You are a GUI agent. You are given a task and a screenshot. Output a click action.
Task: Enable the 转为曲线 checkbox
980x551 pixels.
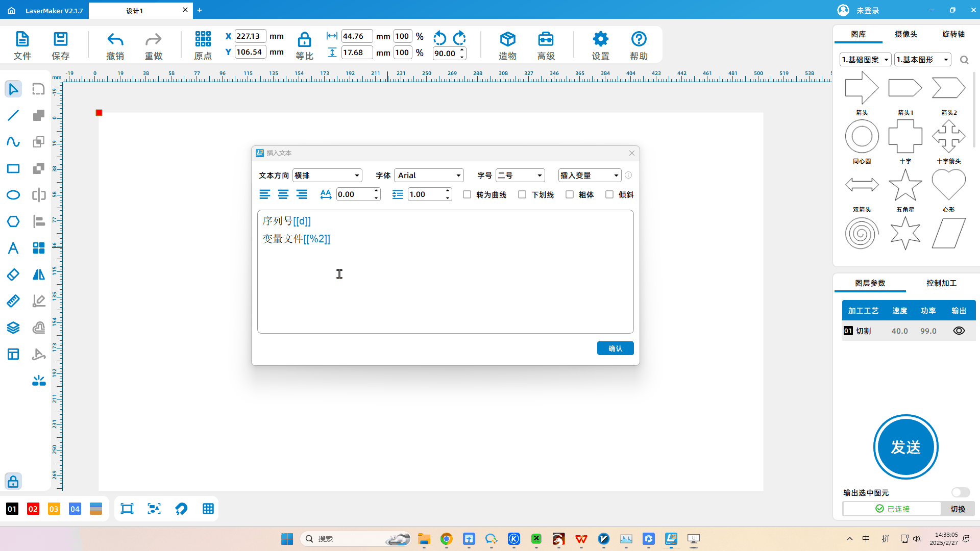pos(467,194)
